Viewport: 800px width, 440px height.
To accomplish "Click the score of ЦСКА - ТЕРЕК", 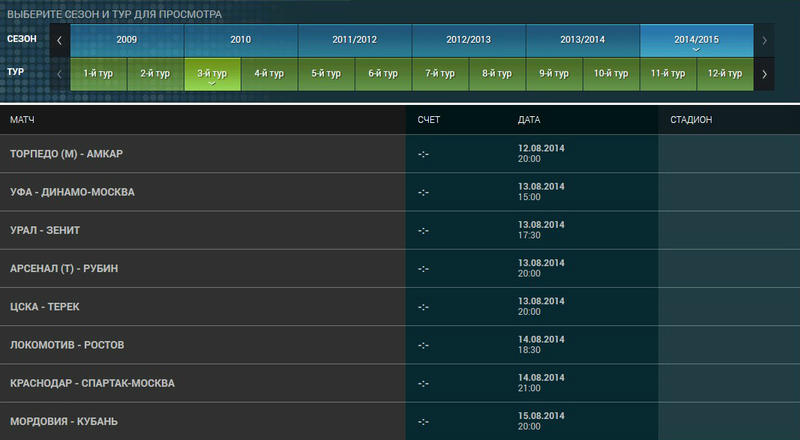I will coord(423,307).
